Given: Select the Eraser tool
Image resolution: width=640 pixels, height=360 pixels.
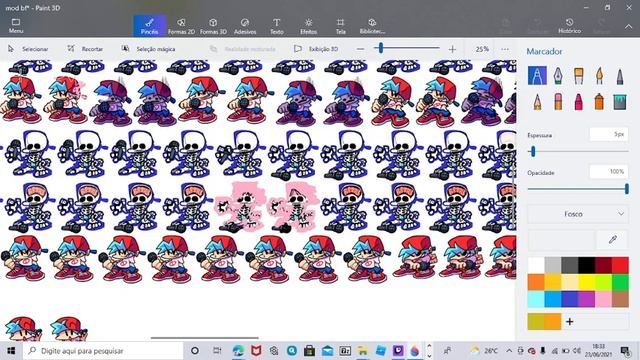Looking at the screenshot, I should point(558,102).
